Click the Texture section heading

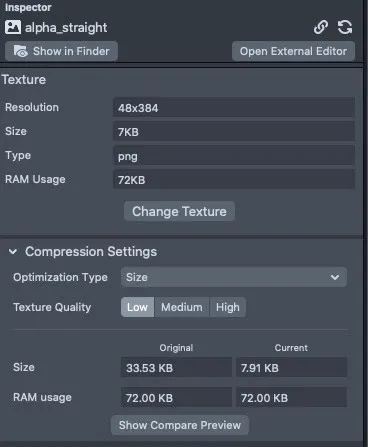tap(24, 80)
